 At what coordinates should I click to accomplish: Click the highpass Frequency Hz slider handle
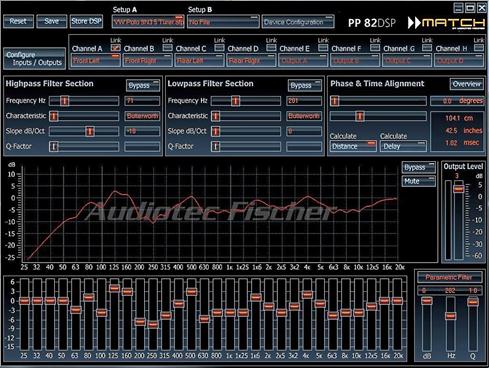click(64, 101)
